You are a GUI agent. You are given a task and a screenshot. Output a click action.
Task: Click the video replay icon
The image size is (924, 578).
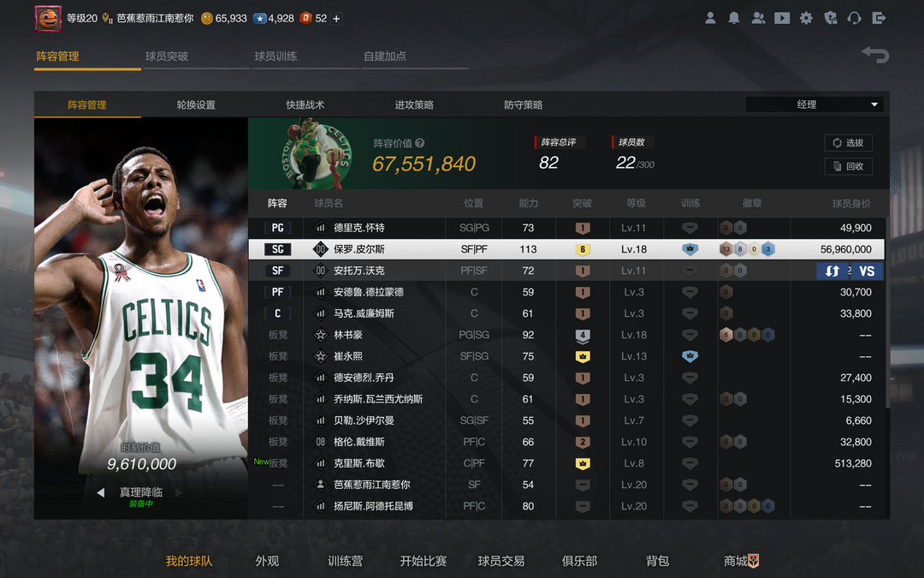coord(782,18)
